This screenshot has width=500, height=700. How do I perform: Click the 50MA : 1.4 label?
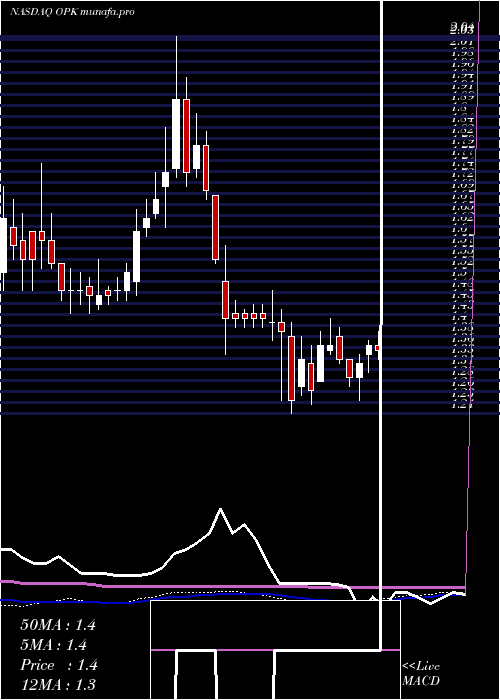(x=58, y=625)
